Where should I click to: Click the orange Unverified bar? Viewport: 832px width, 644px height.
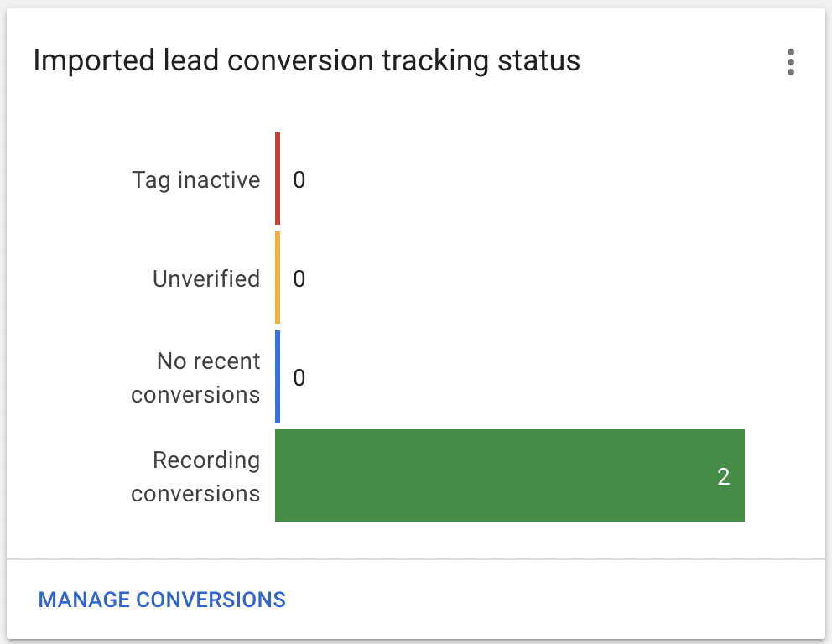(x=278, y=278)
